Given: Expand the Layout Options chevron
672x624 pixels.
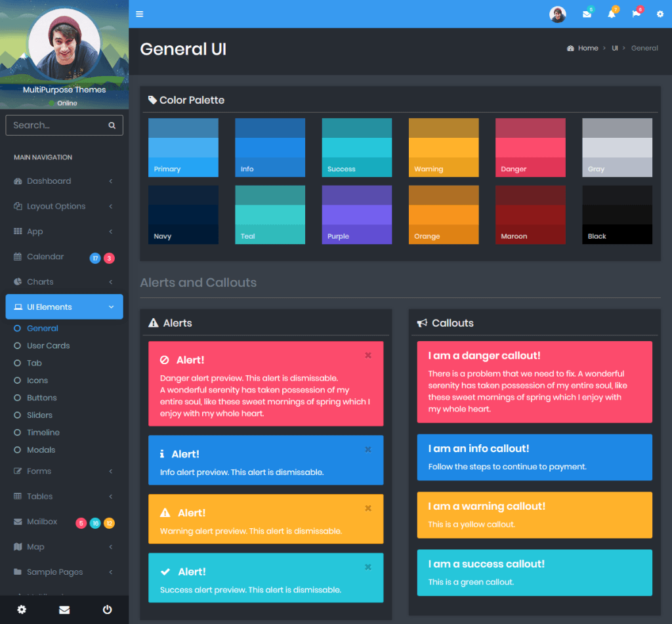Looking at the screenshot, I should [x=110, y=206].
